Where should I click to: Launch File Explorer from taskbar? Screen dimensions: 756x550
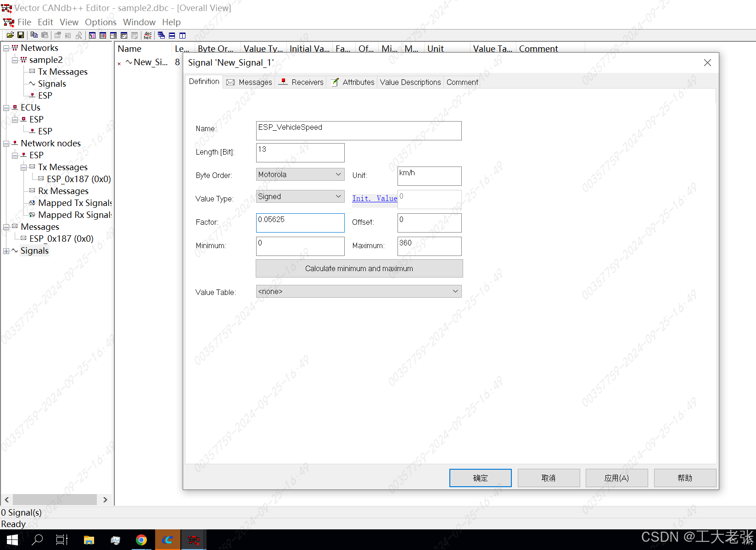89,540
